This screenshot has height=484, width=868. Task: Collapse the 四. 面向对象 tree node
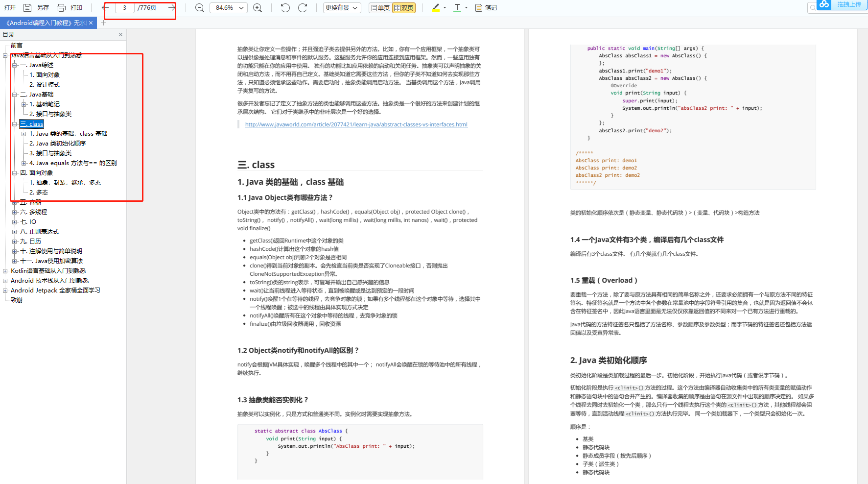coord(15,173)
